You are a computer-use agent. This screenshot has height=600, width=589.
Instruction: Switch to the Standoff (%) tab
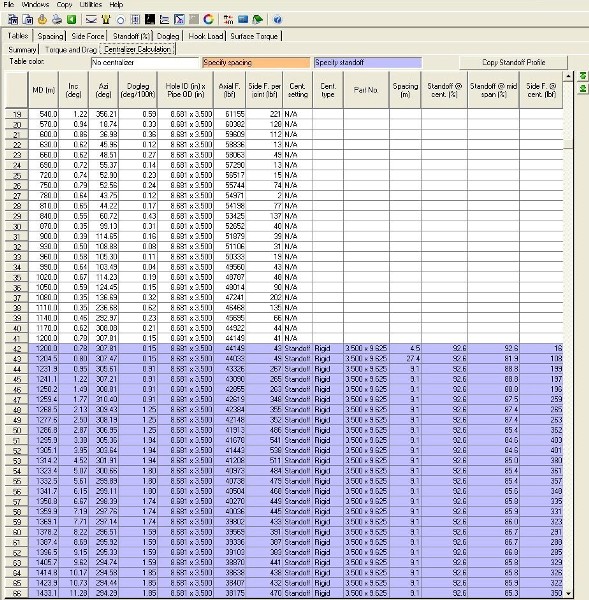pyautogui.click(x=131, y=36)
